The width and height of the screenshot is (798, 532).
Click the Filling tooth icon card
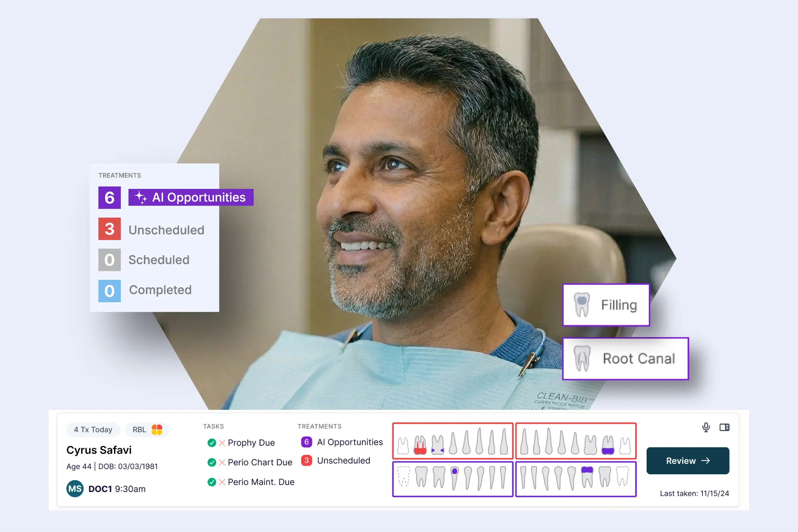606,305
